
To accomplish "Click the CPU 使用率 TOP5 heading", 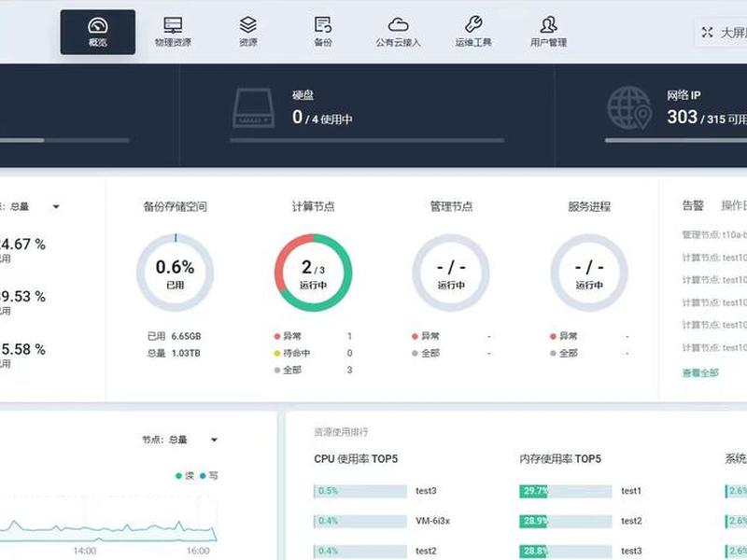I will (356, 459).
